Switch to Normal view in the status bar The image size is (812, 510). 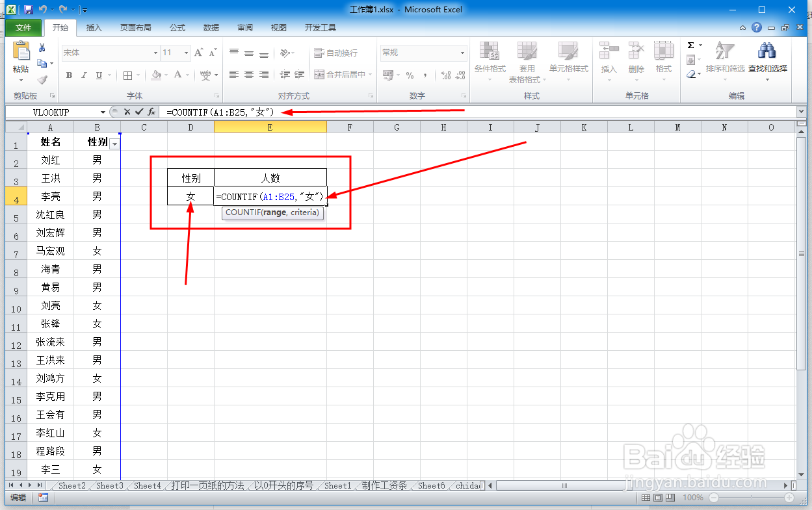(x=646, y=498)
